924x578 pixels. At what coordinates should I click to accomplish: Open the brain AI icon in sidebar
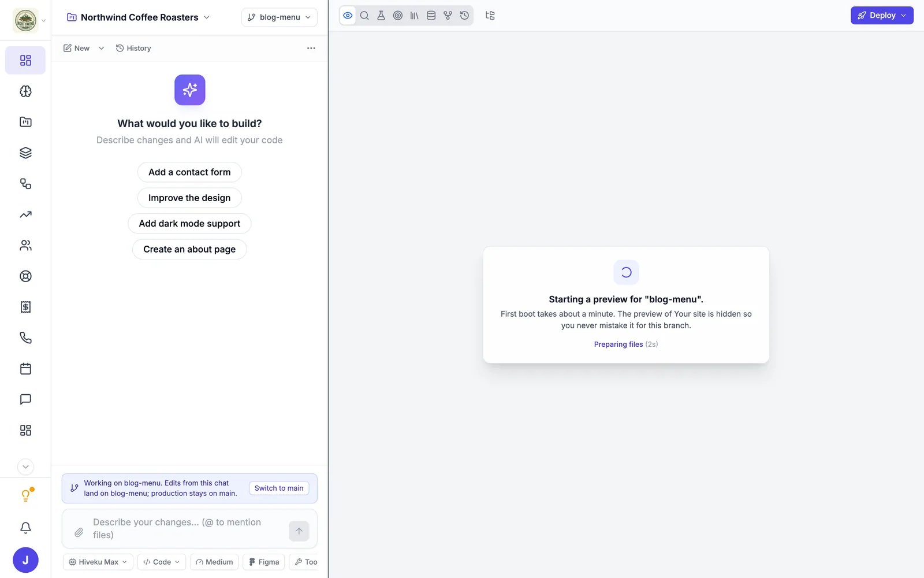25,91
